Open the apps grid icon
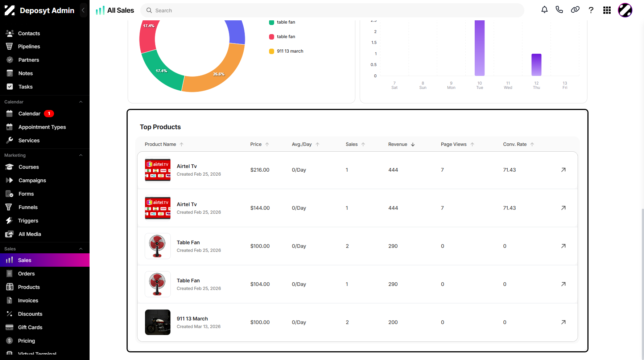 (x=607, y=10)
